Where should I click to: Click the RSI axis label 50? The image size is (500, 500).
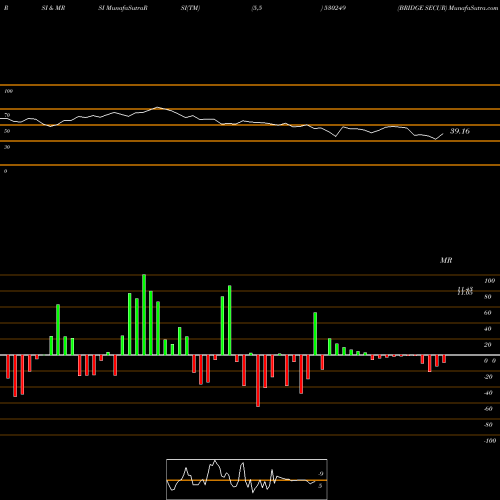[x=7, y=131]
